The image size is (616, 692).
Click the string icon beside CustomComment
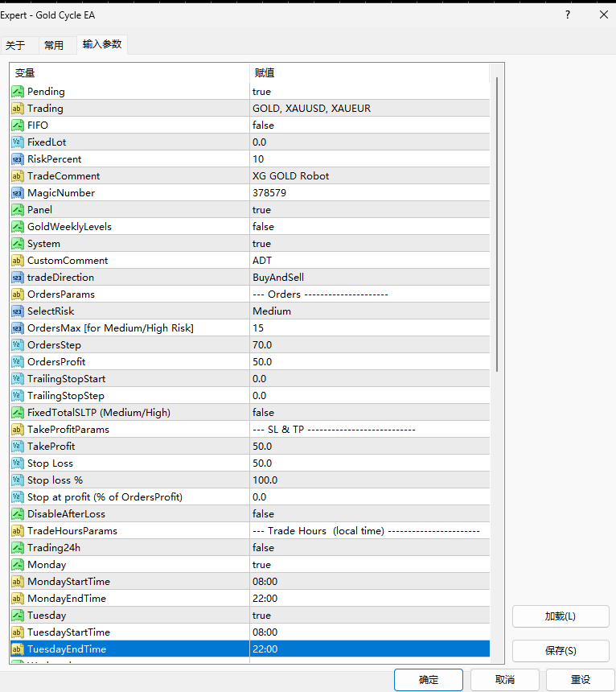click(18, 261)
